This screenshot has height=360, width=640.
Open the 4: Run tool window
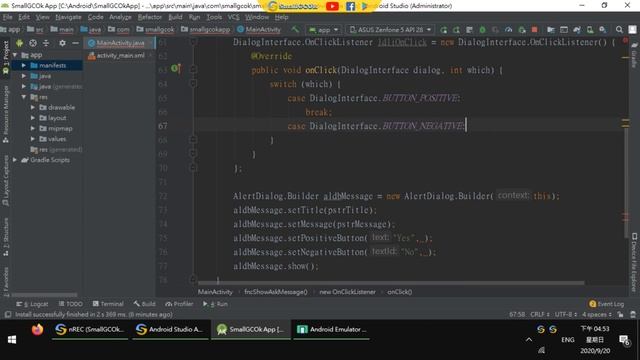tap(216, 304)
